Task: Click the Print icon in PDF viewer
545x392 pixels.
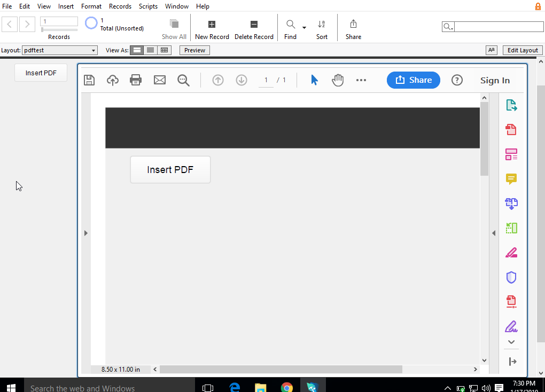Action: 136,80
